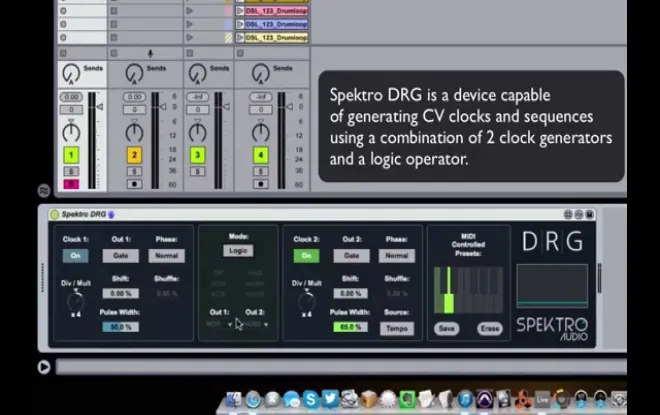Click the save preset disk icon on device
Viewport: 660px width, 415px height.
click(590, 215)
